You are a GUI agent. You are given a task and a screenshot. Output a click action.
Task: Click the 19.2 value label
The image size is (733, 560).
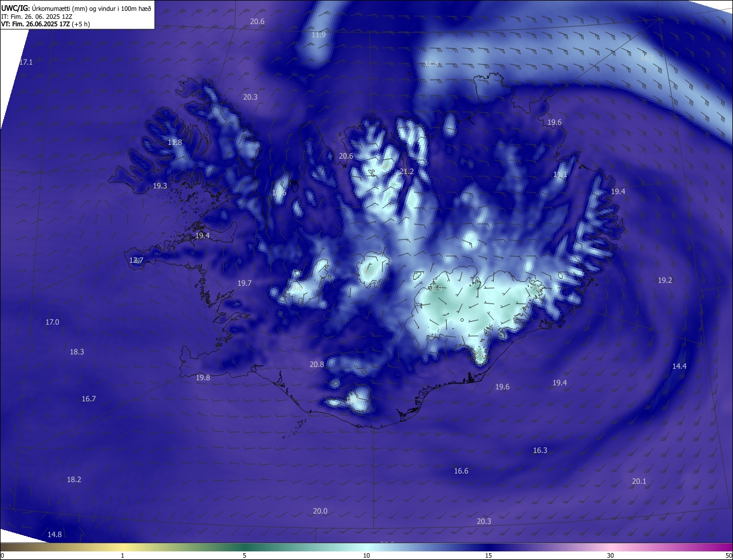(665, 280)
